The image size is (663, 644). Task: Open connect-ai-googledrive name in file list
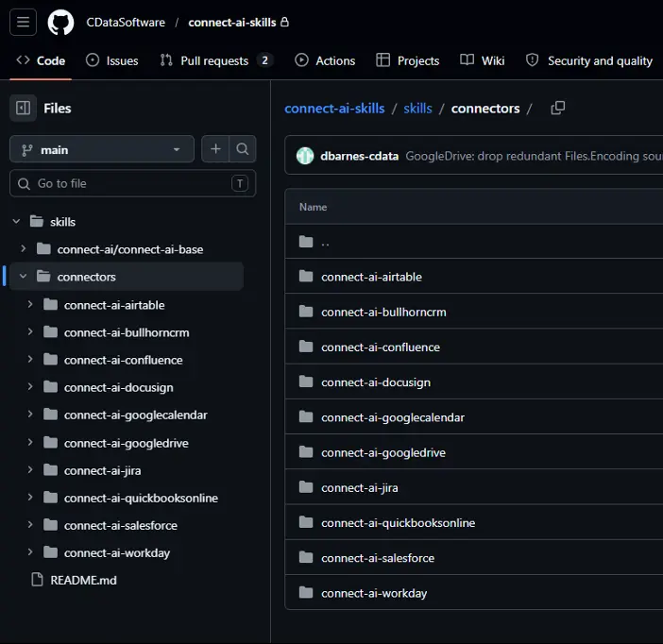point(383,453)
